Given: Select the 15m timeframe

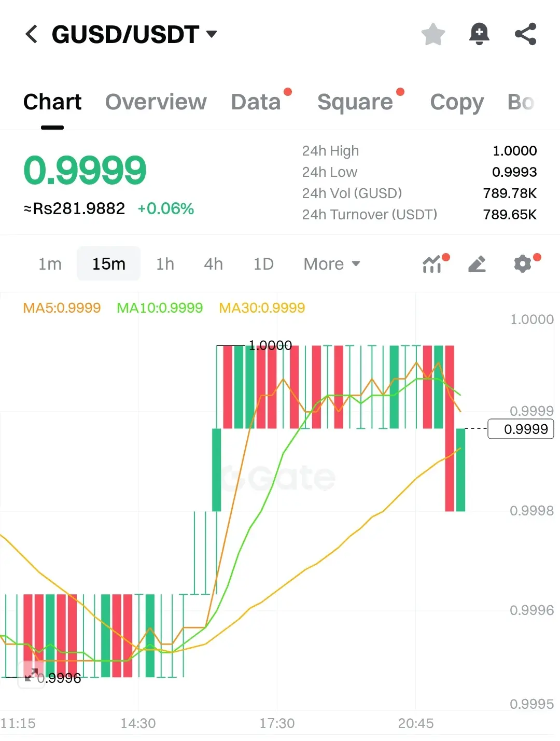Looking at the screenshot, I should click(x=109, y=264).
